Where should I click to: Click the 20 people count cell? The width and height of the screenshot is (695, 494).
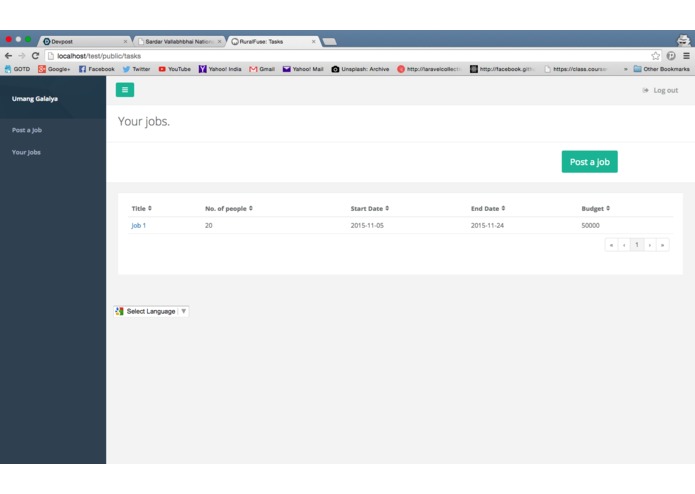209,226
